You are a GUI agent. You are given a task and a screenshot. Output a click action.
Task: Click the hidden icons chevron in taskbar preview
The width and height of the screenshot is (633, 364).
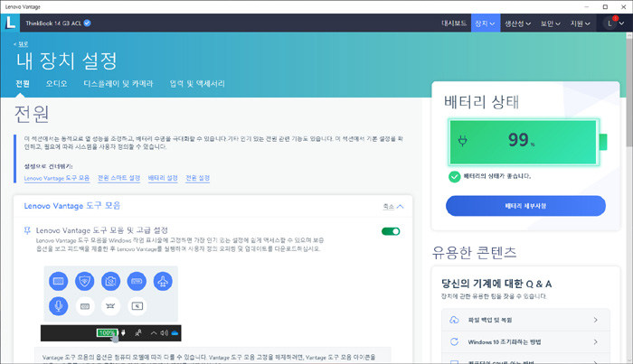coord(154,333)
